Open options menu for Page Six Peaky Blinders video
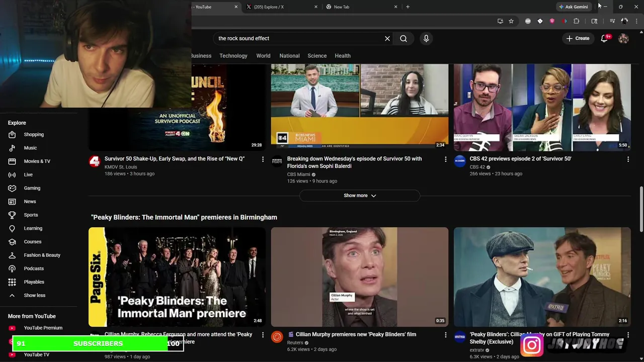The image size is (644, 362). pos(263,335)
